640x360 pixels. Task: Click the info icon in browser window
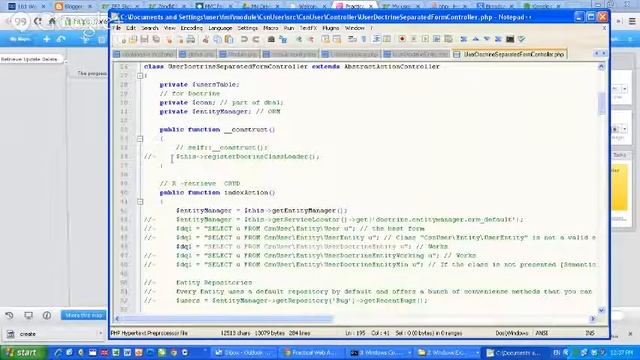tap(47, 315)
